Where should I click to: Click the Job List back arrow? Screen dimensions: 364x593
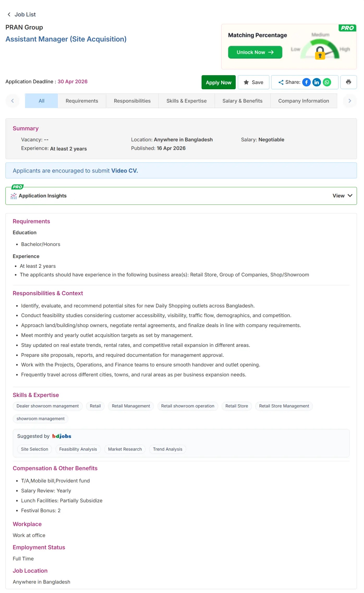click(9, 15)
